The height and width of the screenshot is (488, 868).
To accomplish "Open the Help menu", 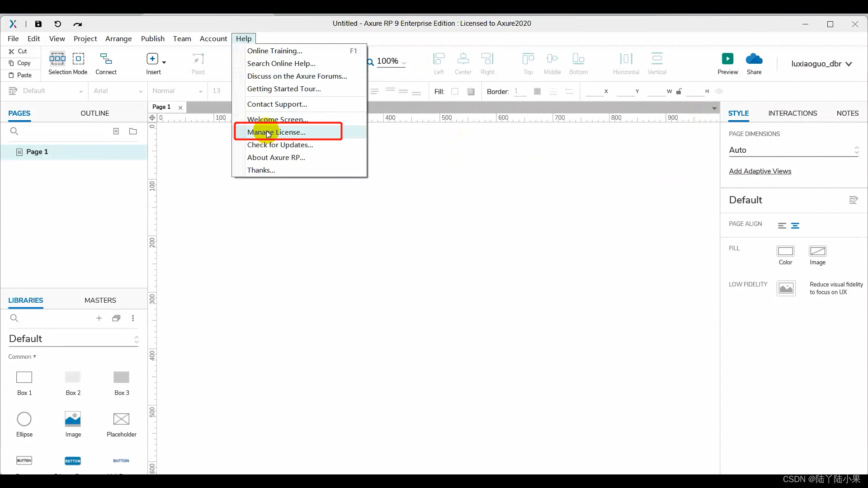I will [x=244, y=38].
